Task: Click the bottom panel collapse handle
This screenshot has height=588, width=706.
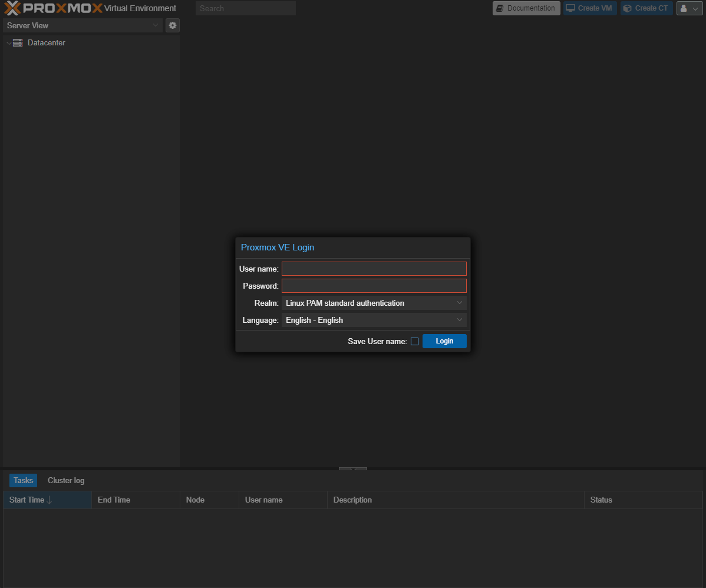Action: click(352, 469)
